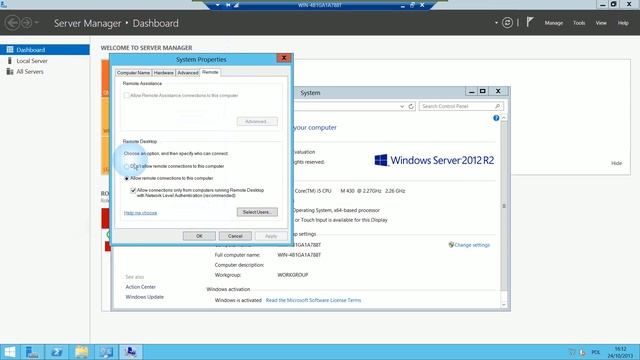Screen dimensions: 640x360
Task: Refresh the System window address bar
Action: [411, 106]
